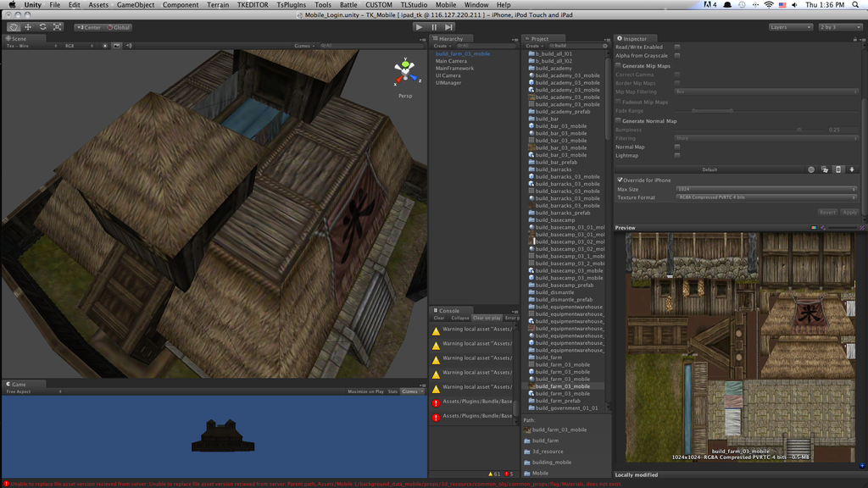Click Clear in the Console toolbar
The width and height of the screenshot is (868, 488).
[x=439, y=319]
